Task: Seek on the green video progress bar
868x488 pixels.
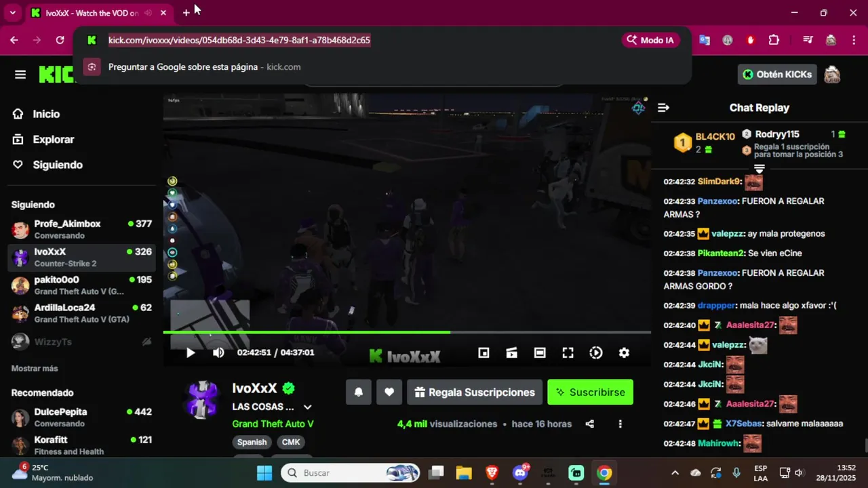Action: pos(407,332)
